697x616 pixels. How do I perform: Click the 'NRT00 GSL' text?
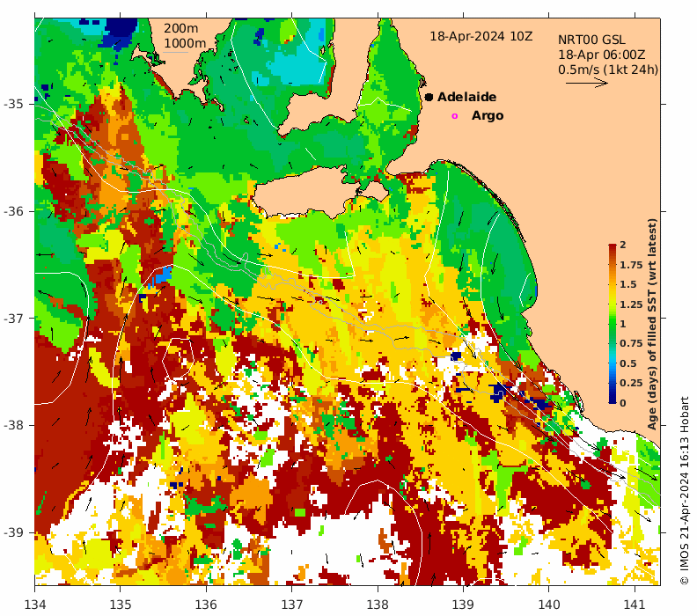point(591,40)
